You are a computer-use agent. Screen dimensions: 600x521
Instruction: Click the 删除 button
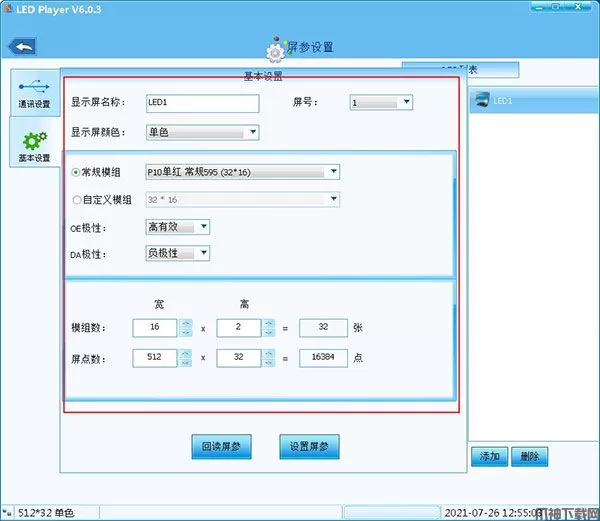tap(530, 456)
